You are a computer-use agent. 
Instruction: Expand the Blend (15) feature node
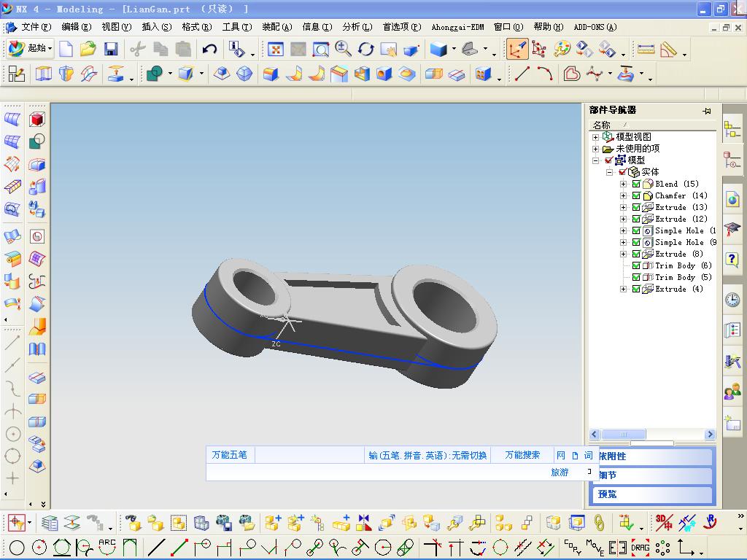(x=623, y=184)
